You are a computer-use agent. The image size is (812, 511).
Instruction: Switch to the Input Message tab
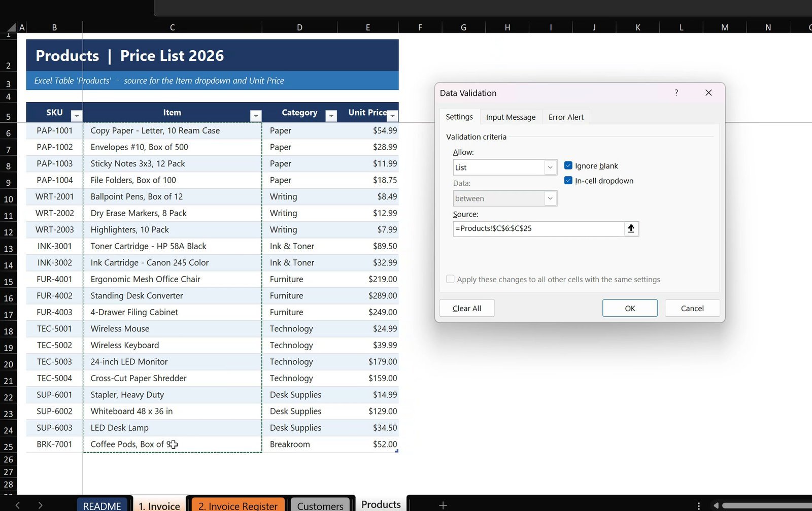point(511,117)
